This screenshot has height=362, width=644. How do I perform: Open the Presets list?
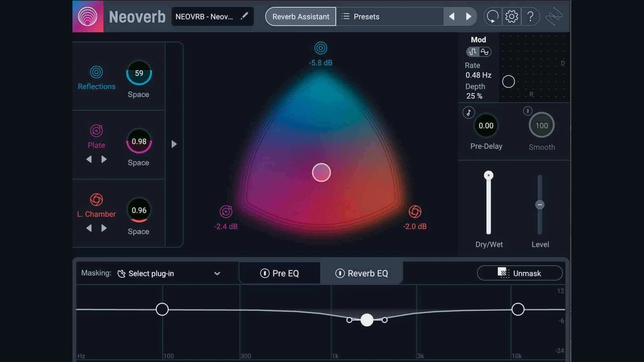click(x=390, y=16)
